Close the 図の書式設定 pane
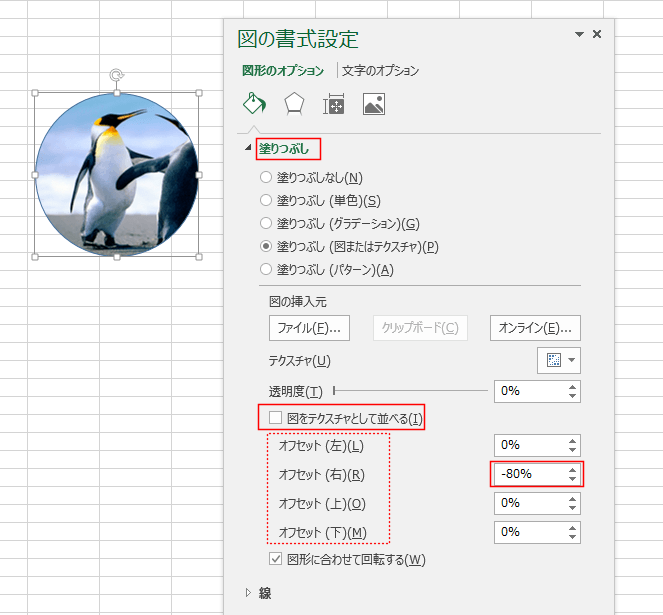This screenshot has height=615, width=663. pos(597,34)
